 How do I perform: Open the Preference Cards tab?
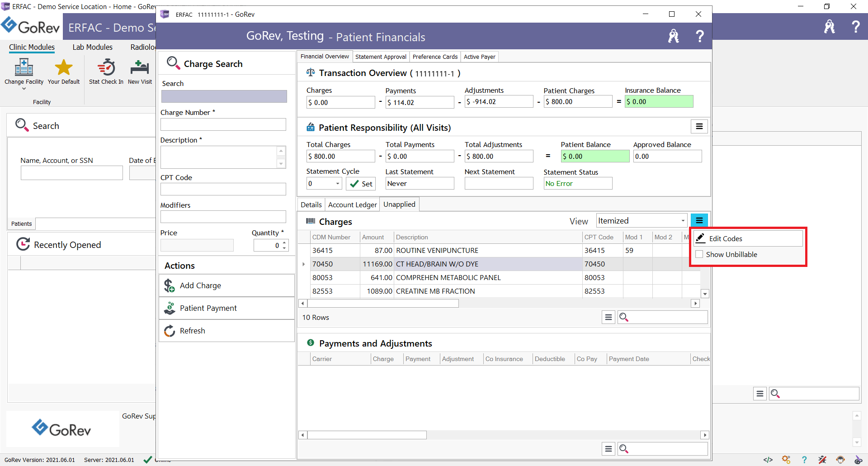tap(435, 57)
